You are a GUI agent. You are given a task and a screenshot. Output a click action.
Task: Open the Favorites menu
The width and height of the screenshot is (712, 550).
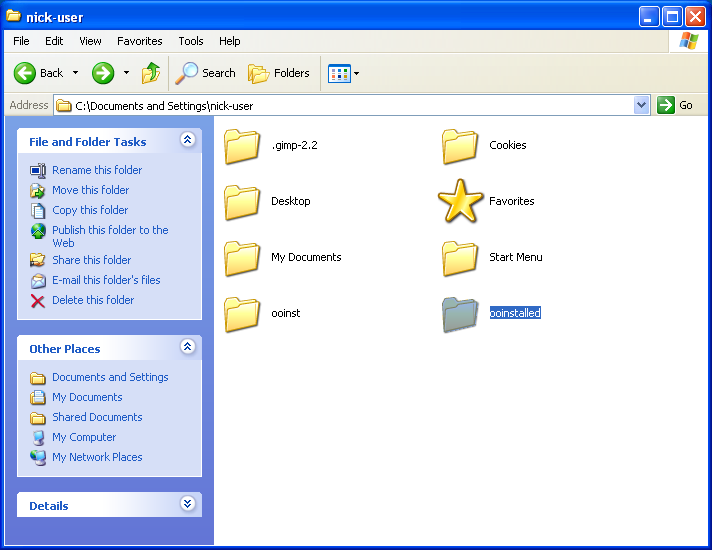coord(139,41)
